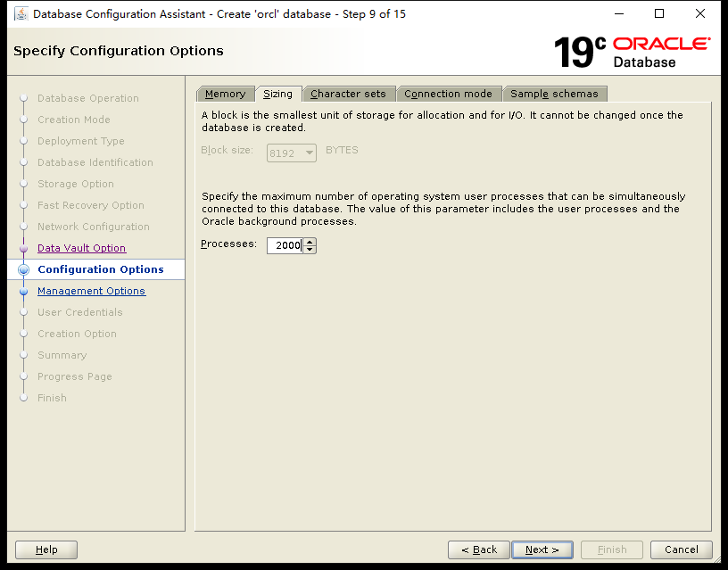Close the Database Configuration Assistant window
This screenshot has width=728, height=570.
pos(700,14)
